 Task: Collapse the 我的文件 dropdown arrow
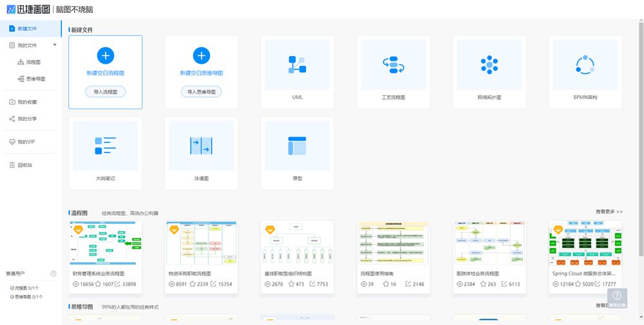[54, 45]
